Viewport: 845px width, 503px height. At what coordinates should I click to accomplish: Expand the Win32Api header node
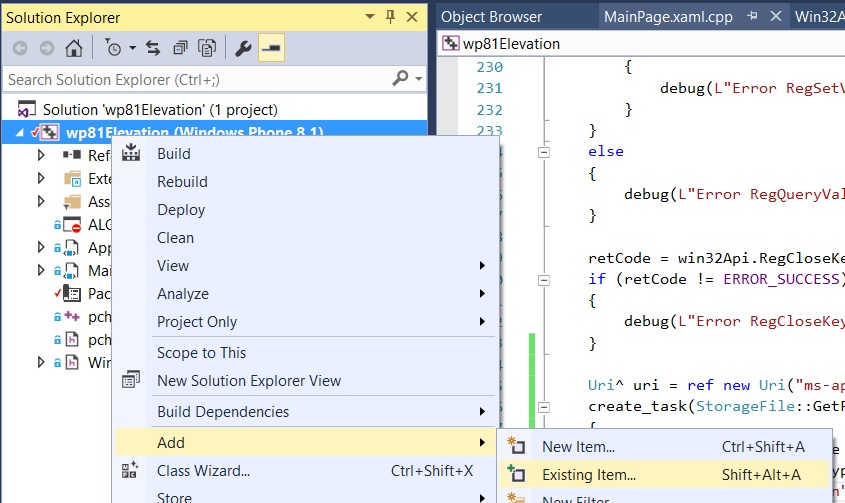coord(41,362)
